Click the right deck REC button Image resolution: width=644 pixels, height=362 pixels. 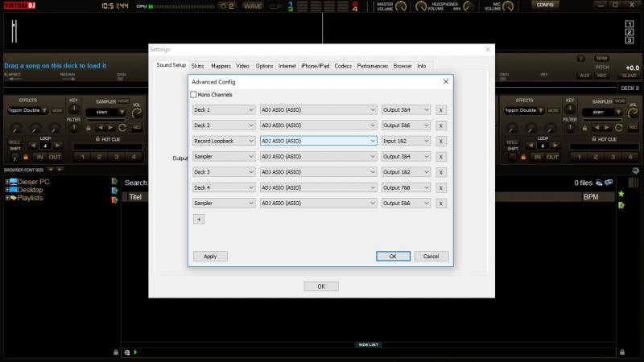pos(601,76)
